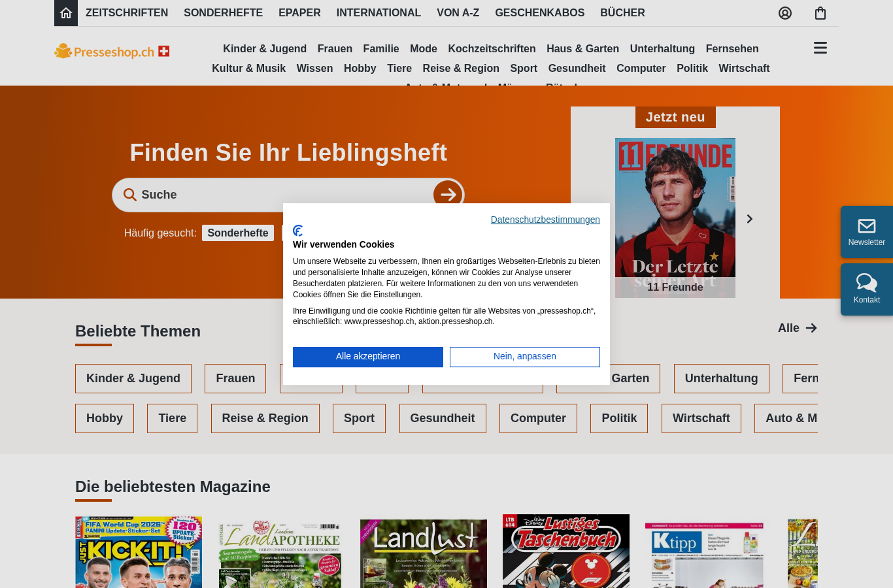Select Politik in header categories

click(x=692, y=69)
